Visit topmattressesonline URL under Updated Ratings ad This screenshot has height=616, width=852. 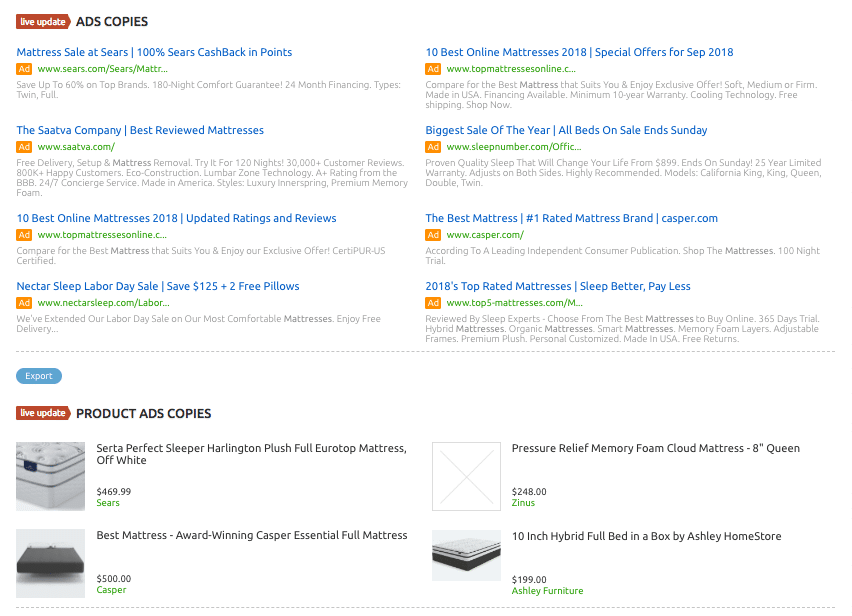click(102, 235)
